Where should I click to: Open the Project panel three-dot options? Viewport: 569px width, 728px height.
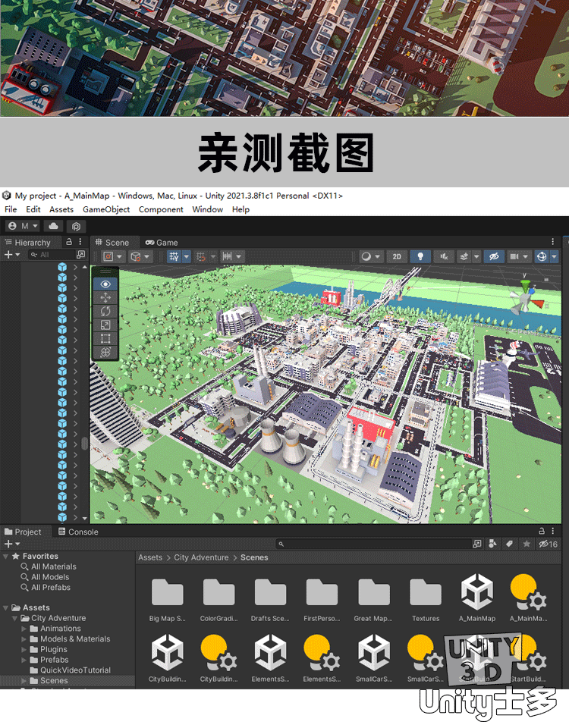pyautogui.click(x=553, y=531)
